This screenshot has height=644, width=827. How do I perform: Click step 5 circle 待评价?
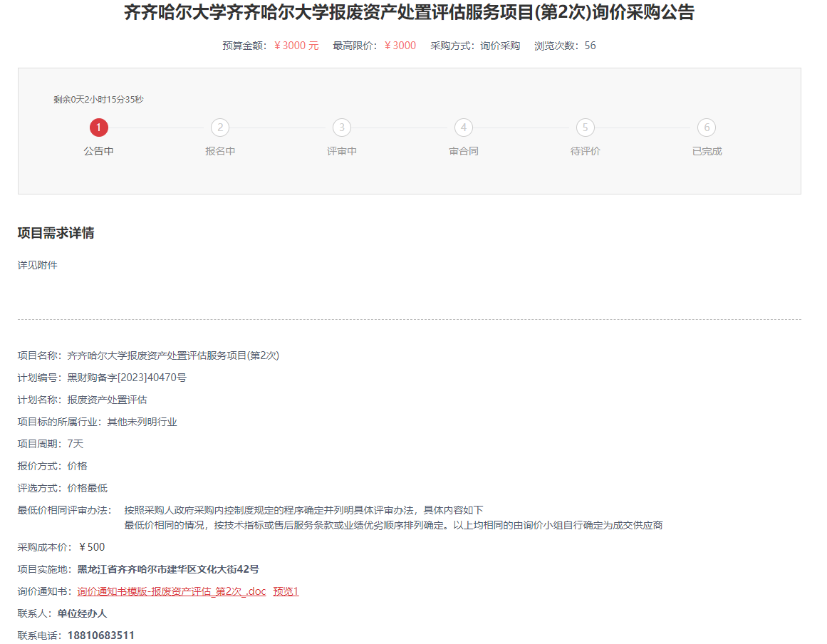tap(585, 128)
